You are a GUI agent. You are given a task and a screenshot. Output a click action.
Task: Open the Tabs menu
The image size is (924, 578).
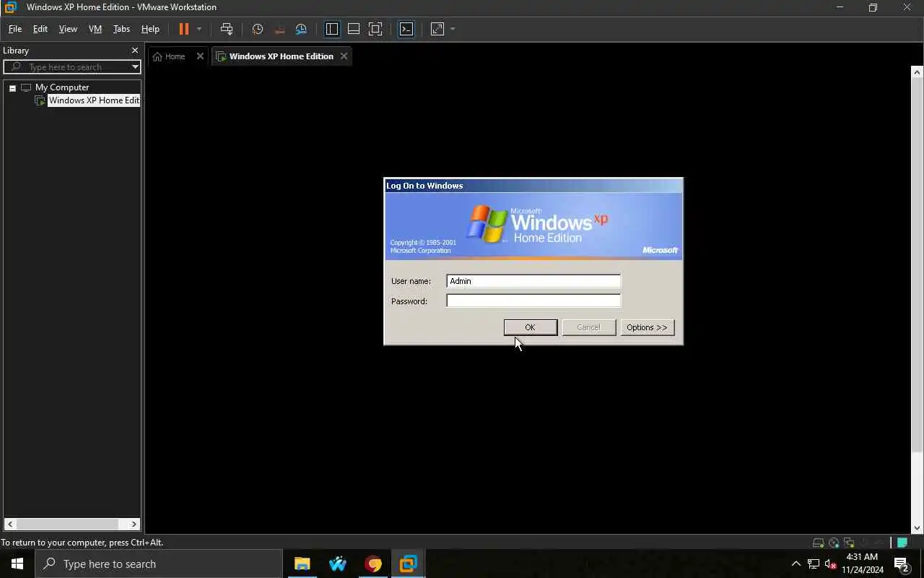pyautogui.click(x=121, y=29)
